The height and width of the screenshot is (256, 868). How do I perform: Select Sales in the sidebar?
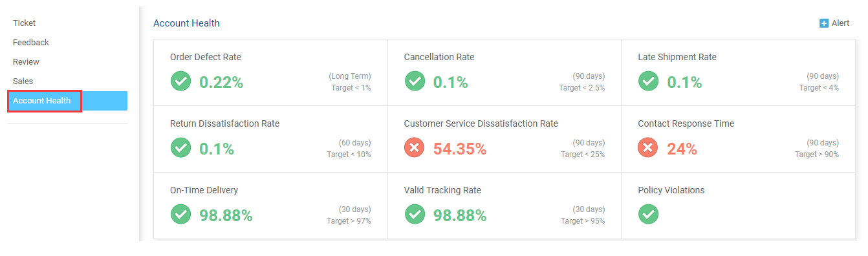tap(23, 81)
